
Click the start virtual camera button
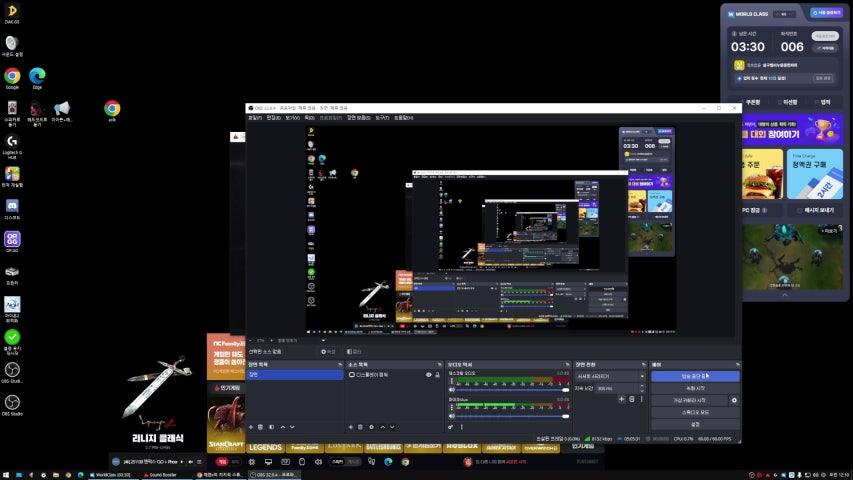pyautogui.click(x=690, y=401)
